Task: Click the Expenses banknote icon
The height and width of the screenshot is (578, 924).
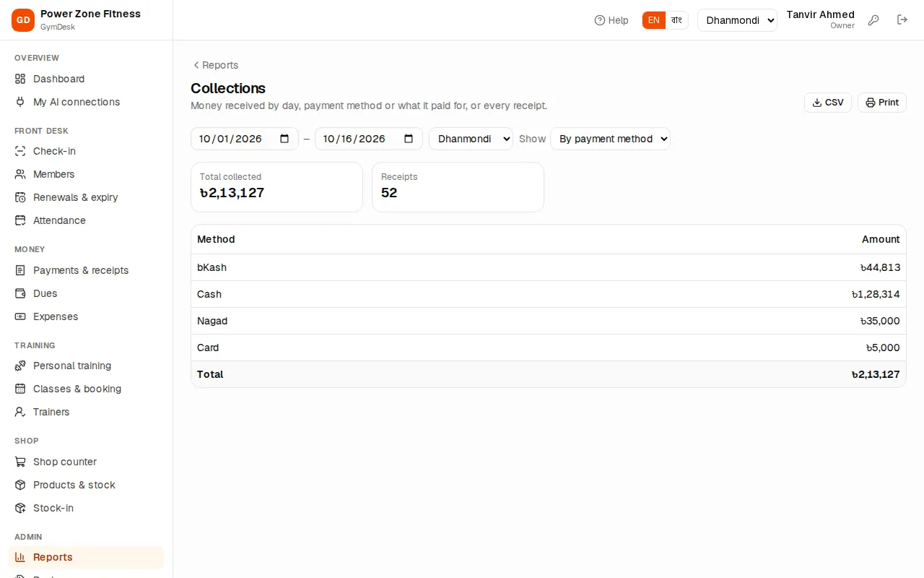Action: coord(20,316)
